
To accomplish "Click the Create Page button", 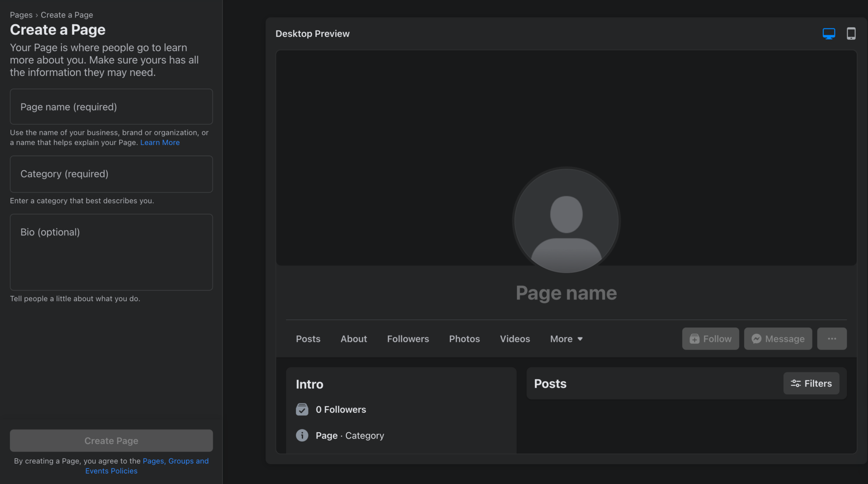I will point(111,440).
